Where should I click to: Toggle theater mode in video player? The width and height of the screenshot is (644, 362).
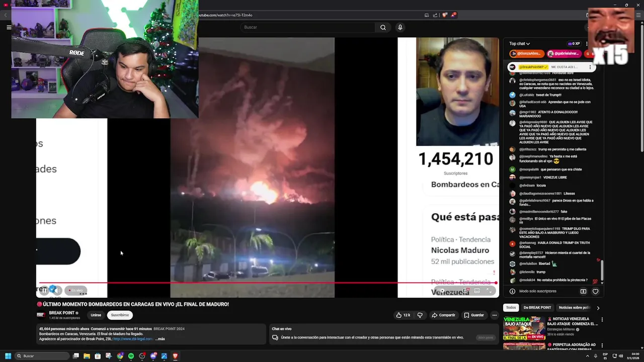tap(477, 290)
